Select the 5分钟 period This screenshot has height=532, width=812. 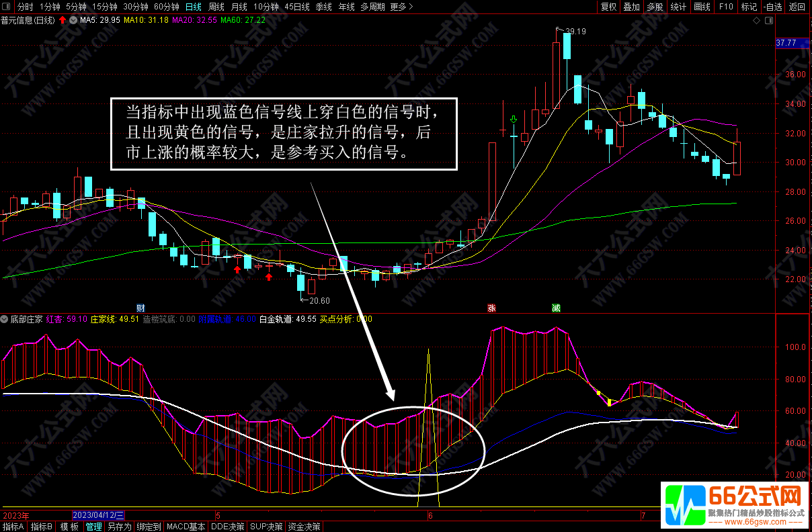pyautogui.click(x=76, y=7)
